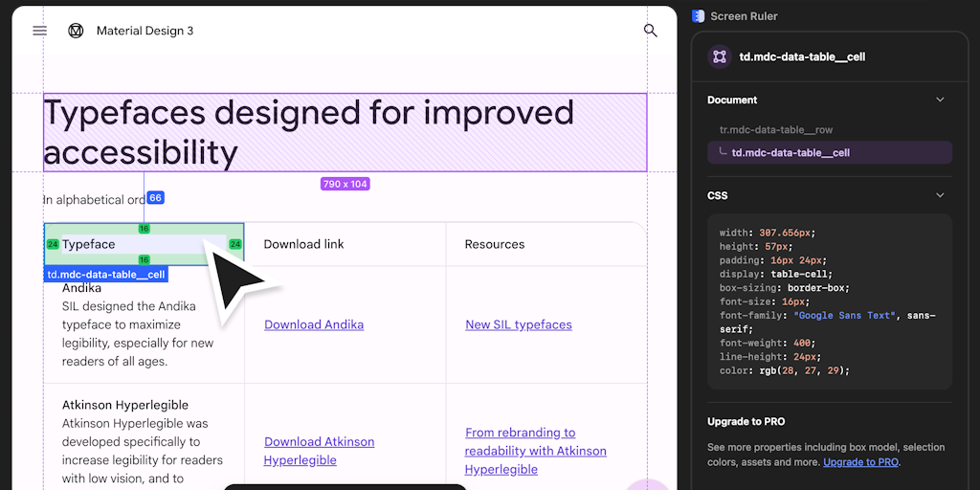Click the 790 x 104 dimension badge
Screen dimensions: 980x490
click(345, 184)
